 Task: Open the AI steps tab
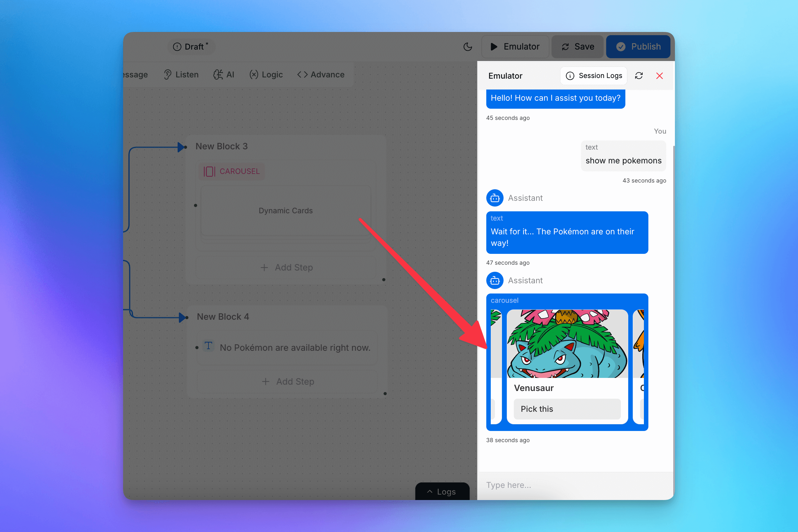[x=223, y=74]
